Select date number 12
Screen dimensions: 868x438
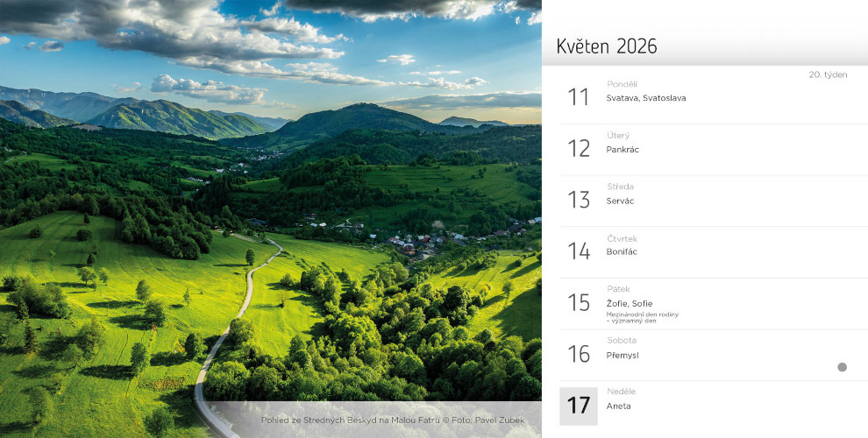click(579, 149)
